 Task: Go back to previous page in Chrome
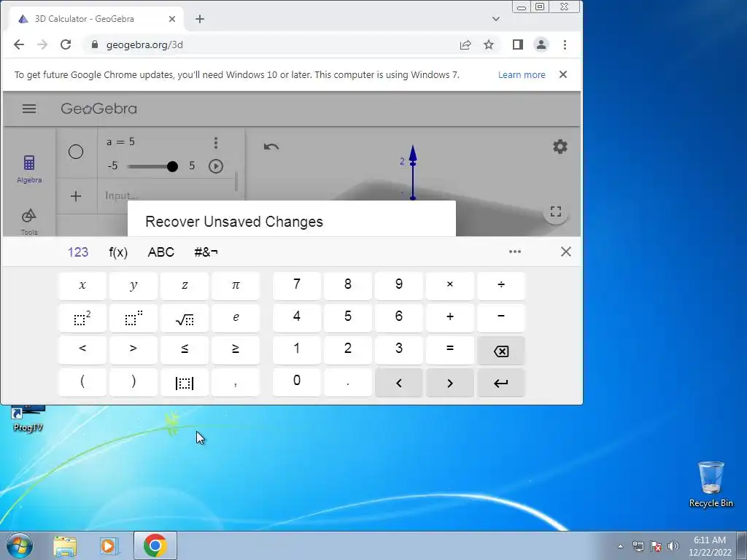point(19,44)
